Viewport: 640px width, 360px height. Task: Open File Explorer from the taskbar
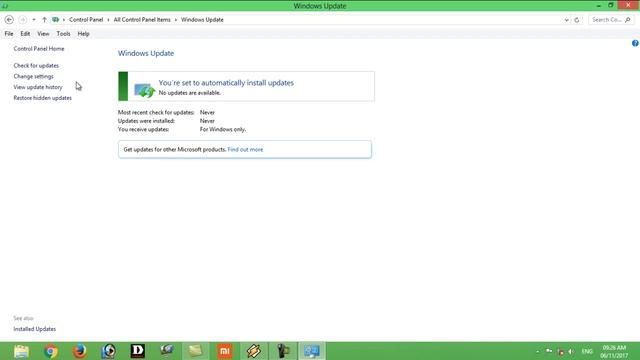[21, 351]
